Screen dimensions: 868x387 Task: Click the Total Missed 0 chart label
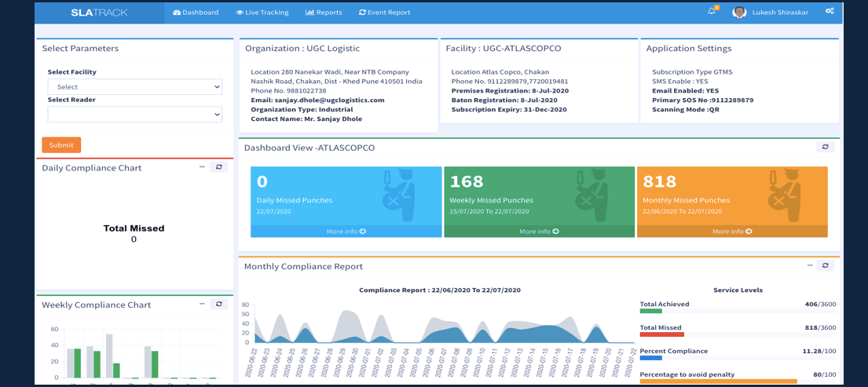tap(134, 233)
